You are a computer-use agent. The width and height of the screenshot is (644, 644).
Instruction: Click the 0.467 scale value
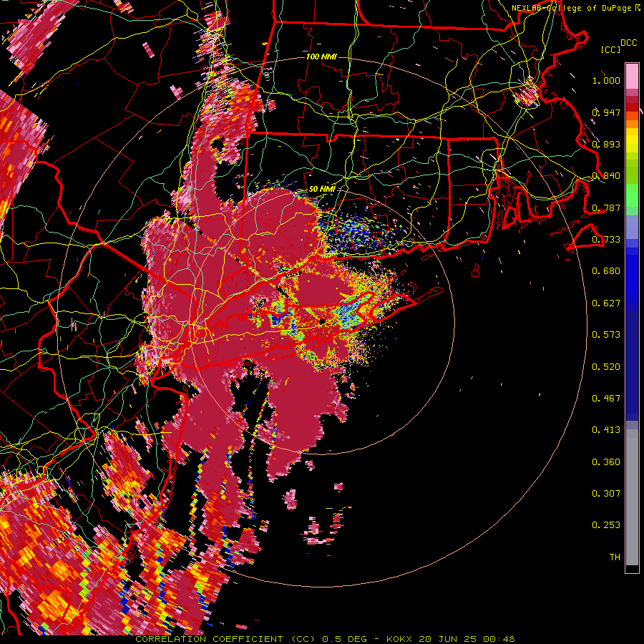[x=606, y=399]
